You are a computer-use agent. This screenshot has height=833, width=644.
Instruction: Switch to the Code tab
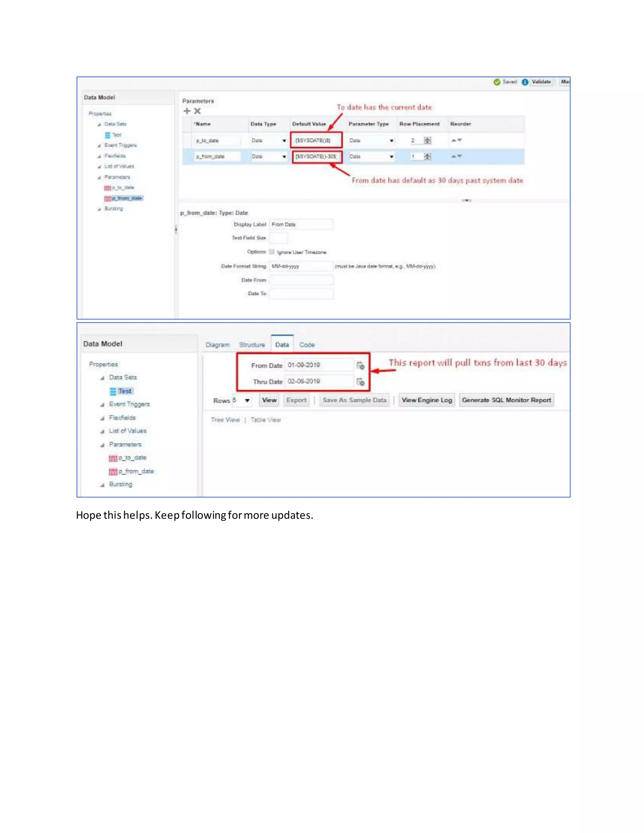307,345
